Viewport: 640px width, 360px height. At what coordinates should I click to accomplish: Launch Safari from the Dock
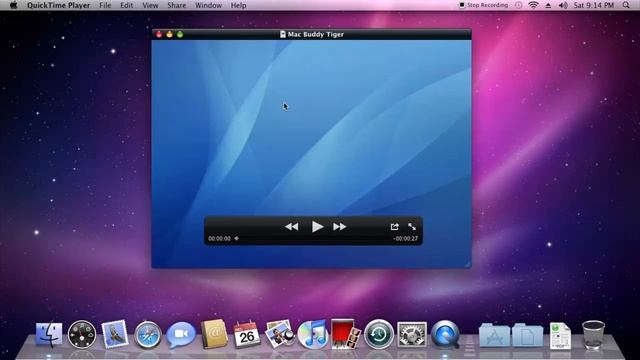point(148,335)
